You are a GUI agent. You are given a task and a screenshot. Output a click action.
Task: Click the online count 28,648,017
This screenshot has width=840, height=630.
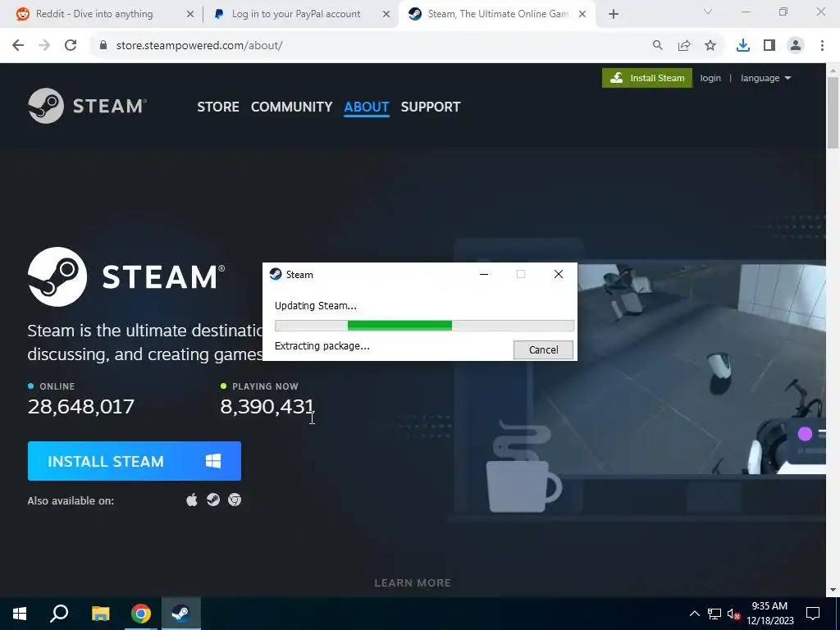tap(81, 407)
